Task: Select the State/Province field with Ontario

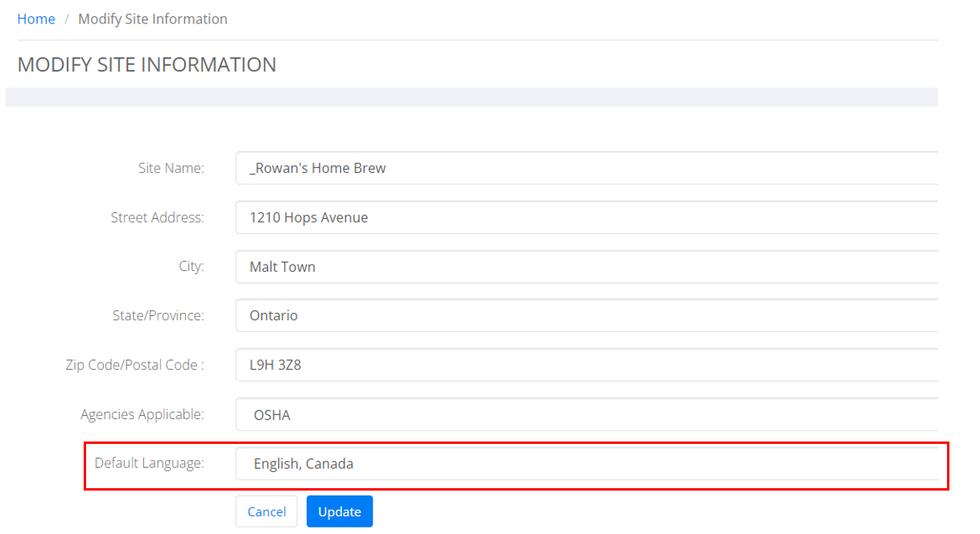Action: click(x=587, y=315)
